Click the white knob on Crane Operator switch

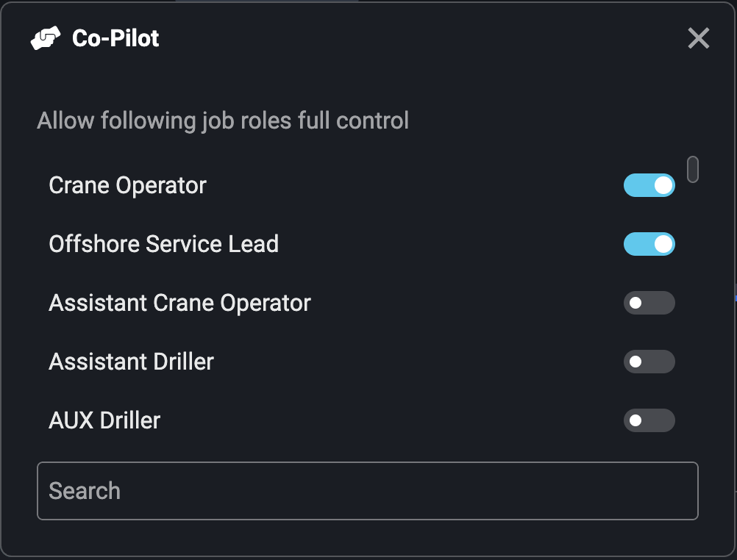pyautogui.click(x=663, y=185)
